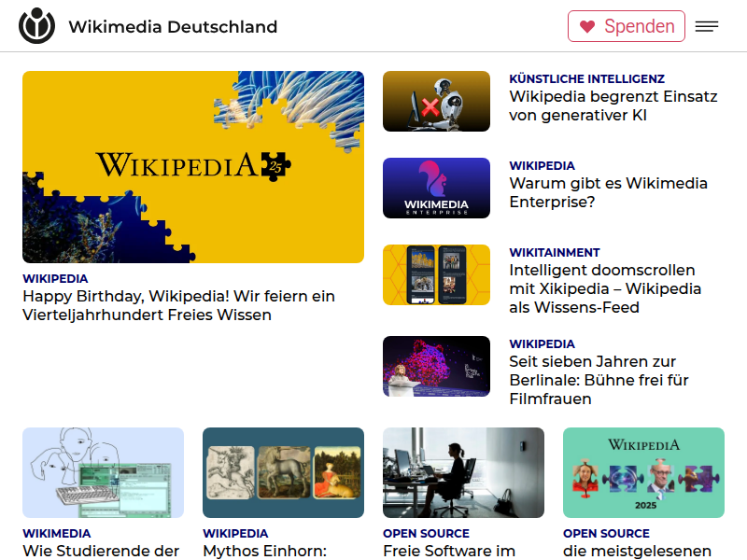Open 'Happy Birthday, Wikipedia!' headline
The image size is (747, 560).
[178, 305]
